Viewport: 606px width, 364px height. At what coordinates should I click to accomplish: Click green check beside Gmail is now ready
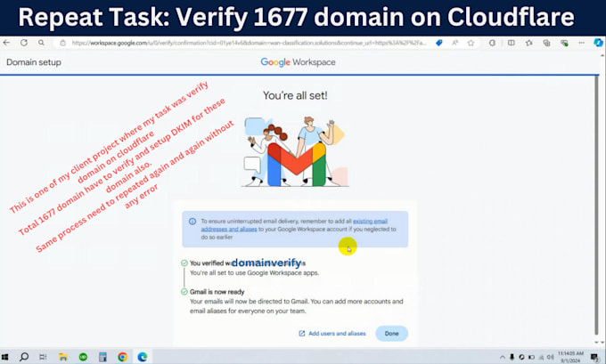pyautogui.click(x=184, y=292)
